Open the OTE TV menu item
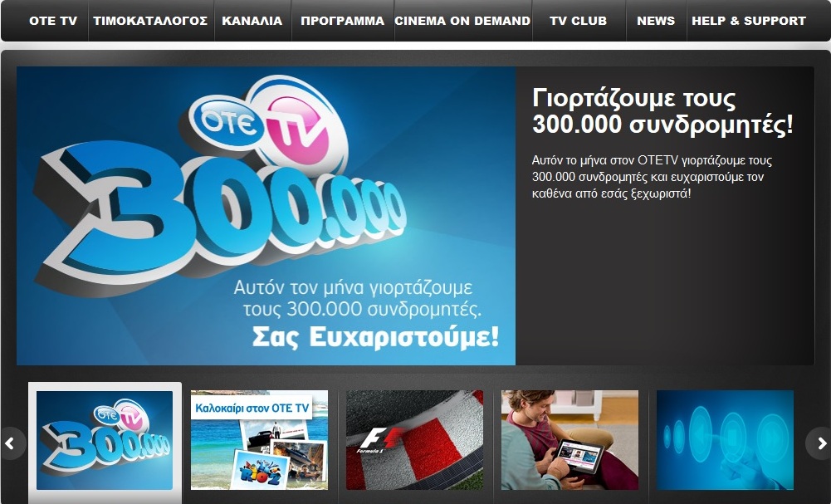The width and height of the screenshot is (831, 504). (x=53, y=22)
